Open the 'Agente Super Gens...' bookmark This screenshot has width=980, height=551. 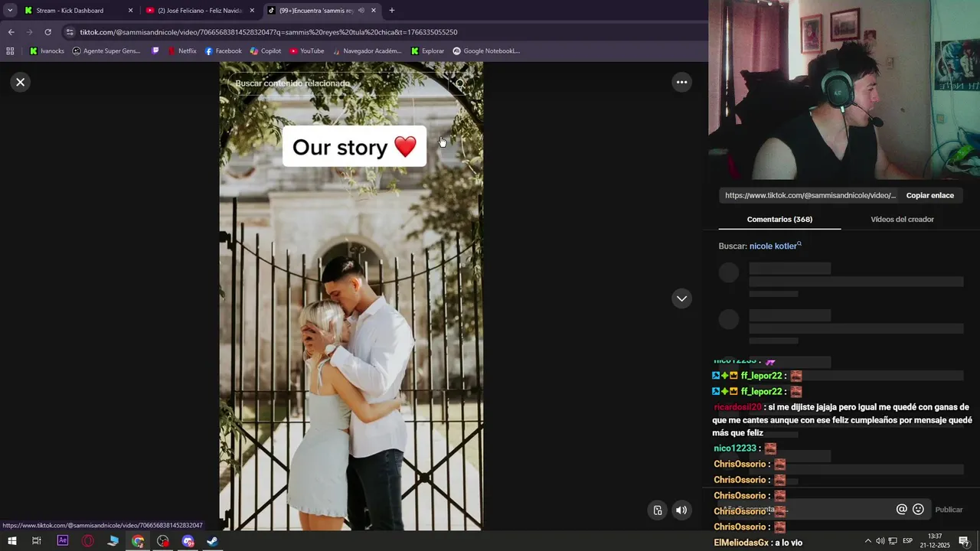(x=106, y=51)
